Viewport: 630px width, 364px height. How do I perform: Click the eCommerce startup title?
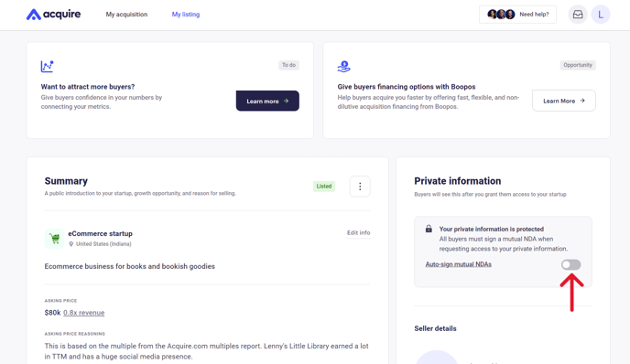click(x=100, y=233)
